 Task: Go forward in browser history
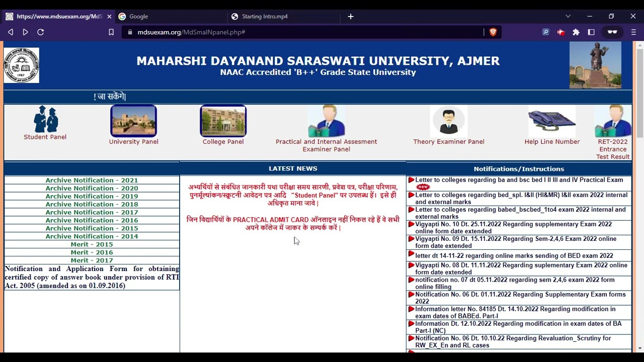[26, 32]
